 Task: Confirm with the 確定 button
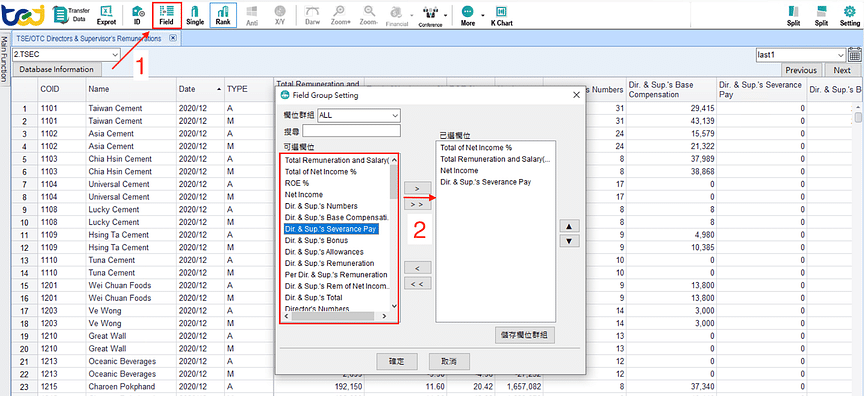click(x=397, y=362)
